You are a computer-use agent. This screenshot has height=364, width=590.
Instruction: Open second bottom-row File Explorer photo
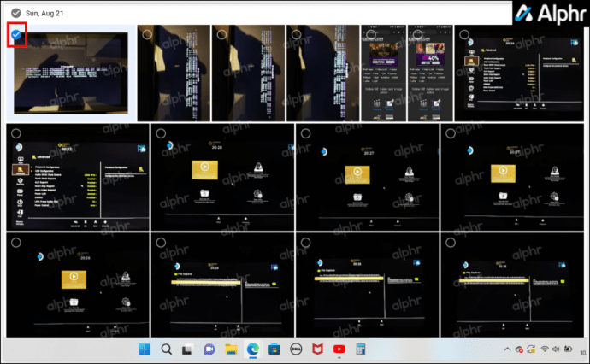tap(222, 285)
